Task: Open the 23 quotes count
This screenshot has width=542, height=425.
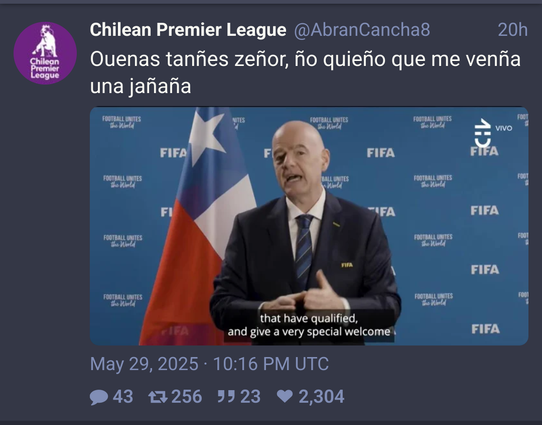Action: tap(250, 397)
